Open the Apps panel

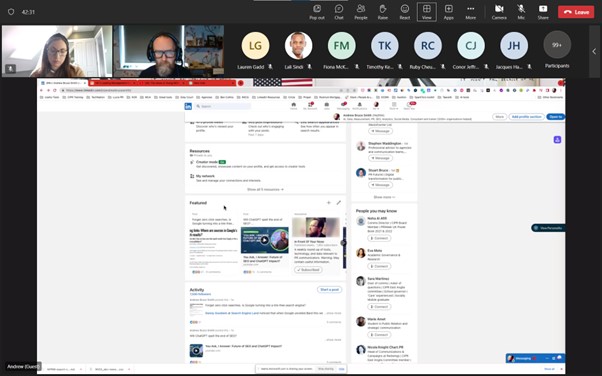[x=448, y=12]
